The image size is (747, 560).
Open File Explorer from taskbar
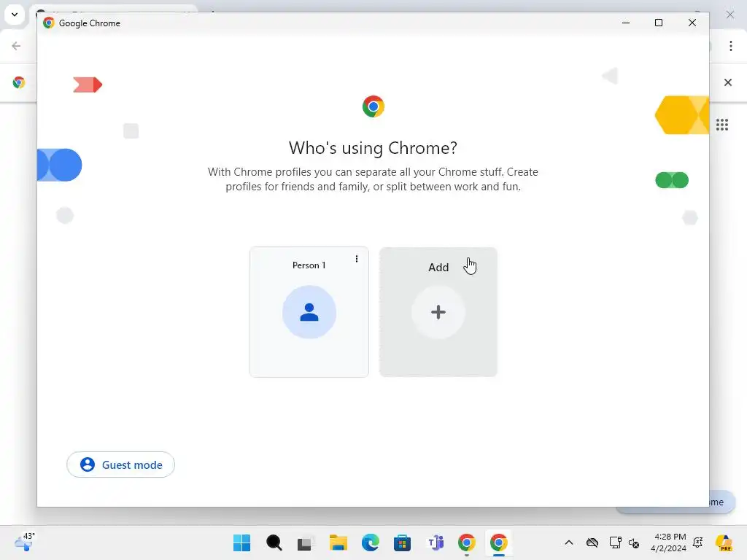tap(338, 542)
